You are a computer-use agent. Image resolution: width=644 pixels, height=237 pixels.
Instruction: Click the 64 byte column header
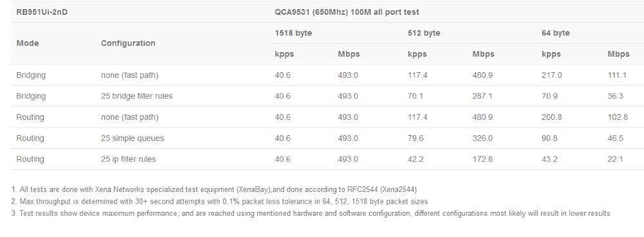point(556,33)
